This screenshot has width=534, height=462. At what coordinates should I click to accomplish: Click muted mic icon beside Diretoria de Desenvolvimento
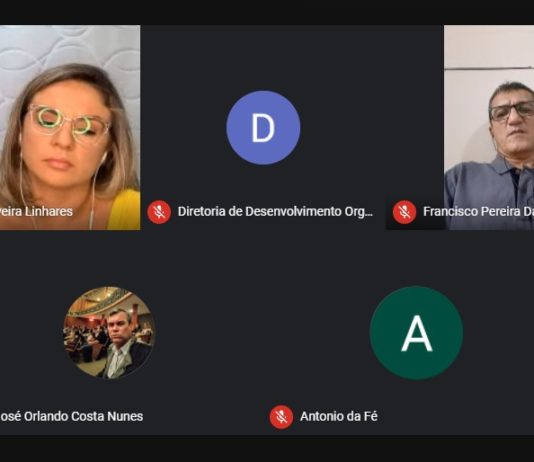click(x=159, y=212)
